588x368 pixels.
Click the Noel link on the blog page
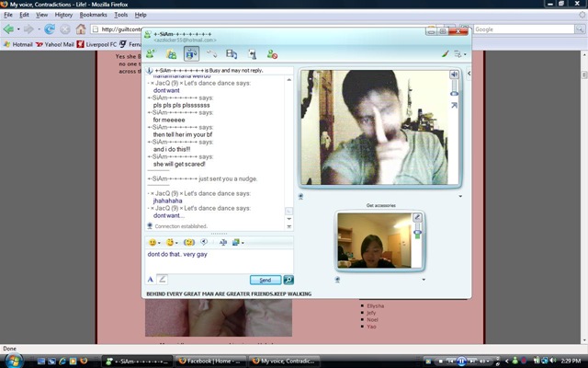click(372, 319)
